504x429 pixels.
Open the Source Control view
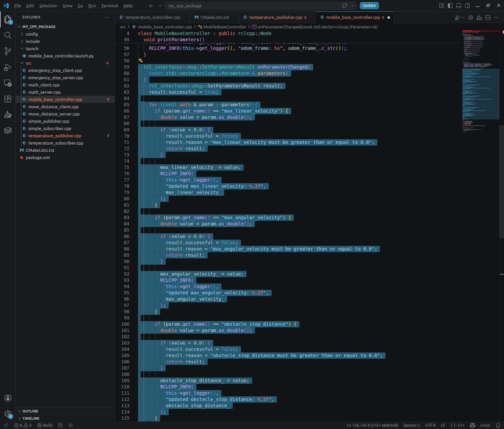pyautogui.click(x=8, y=51)
